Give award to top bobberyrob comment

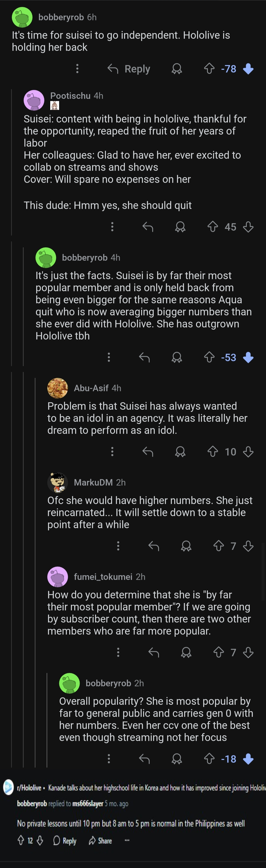point(177,69)
